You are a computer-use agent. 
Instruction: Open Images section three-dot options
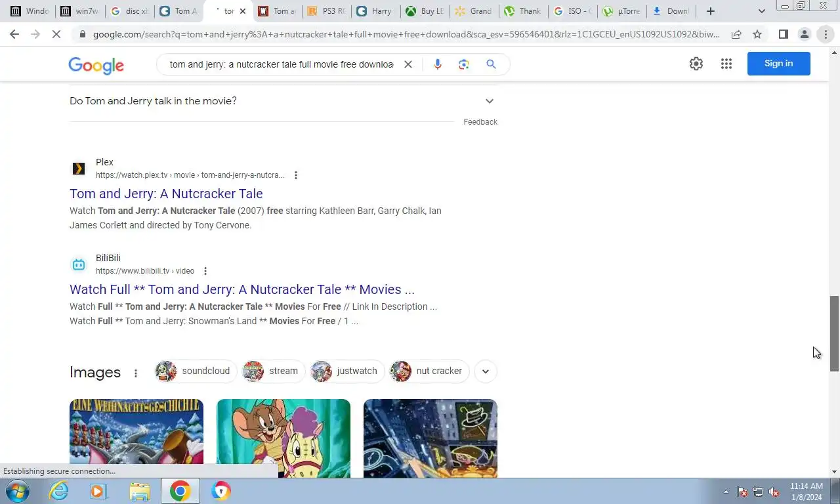(x=136, y=373)
